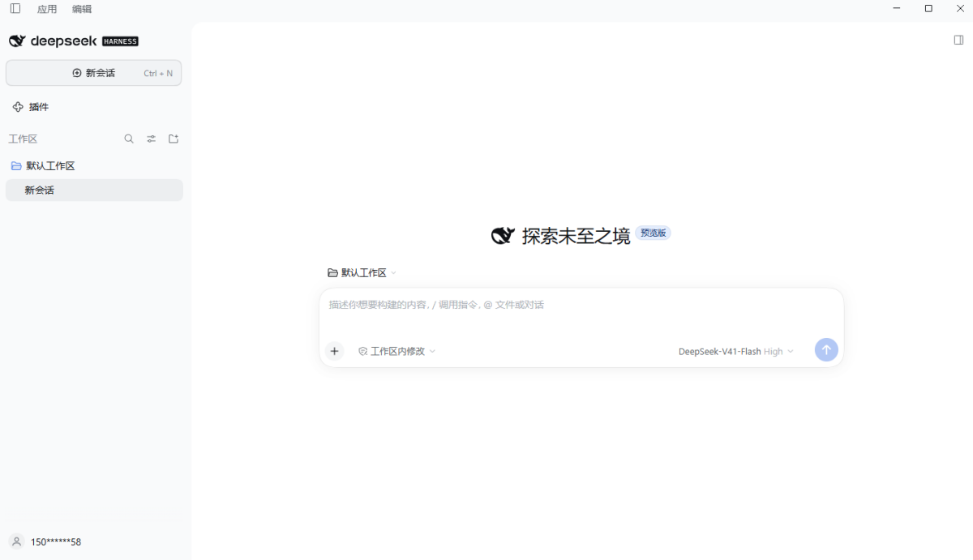Open the DeepSeek-V41-Flash model selector
The height and width of the screenshot is (560, 973).
(x=735, y=351)
